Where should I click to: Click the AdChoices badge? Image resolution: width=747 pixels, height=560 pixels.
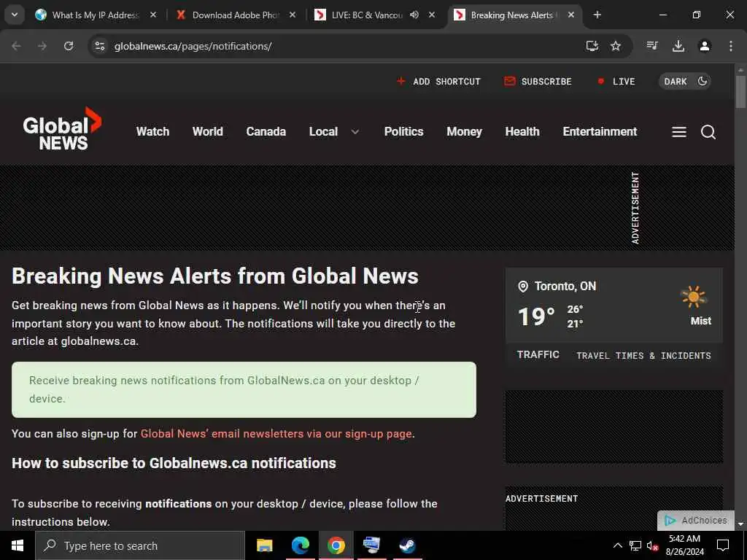[x=695, y=521]
